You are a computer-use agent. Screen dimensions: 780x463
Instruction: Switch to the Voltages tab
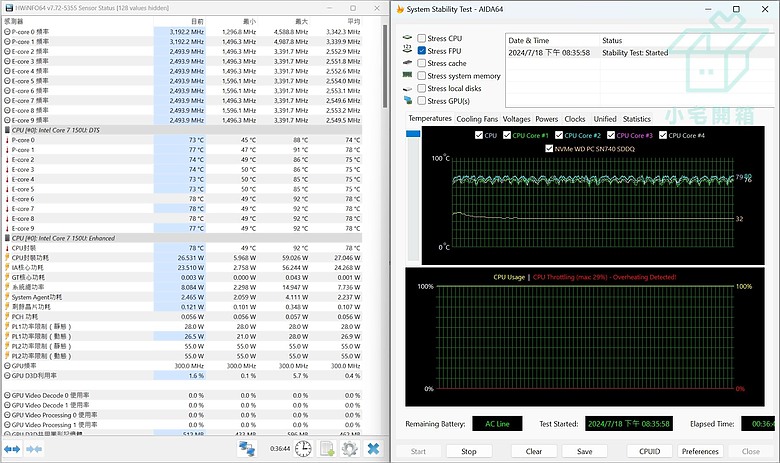coord(516,119)
